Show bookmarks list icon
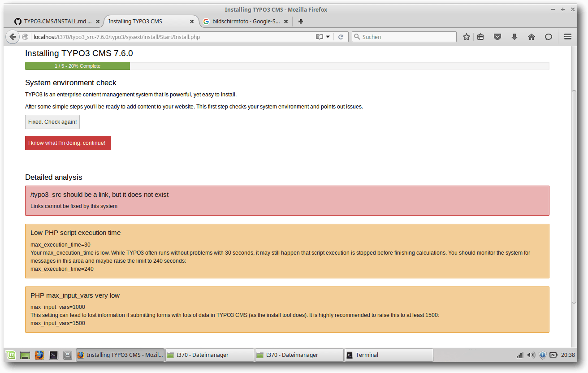 (x=480, y=37)
